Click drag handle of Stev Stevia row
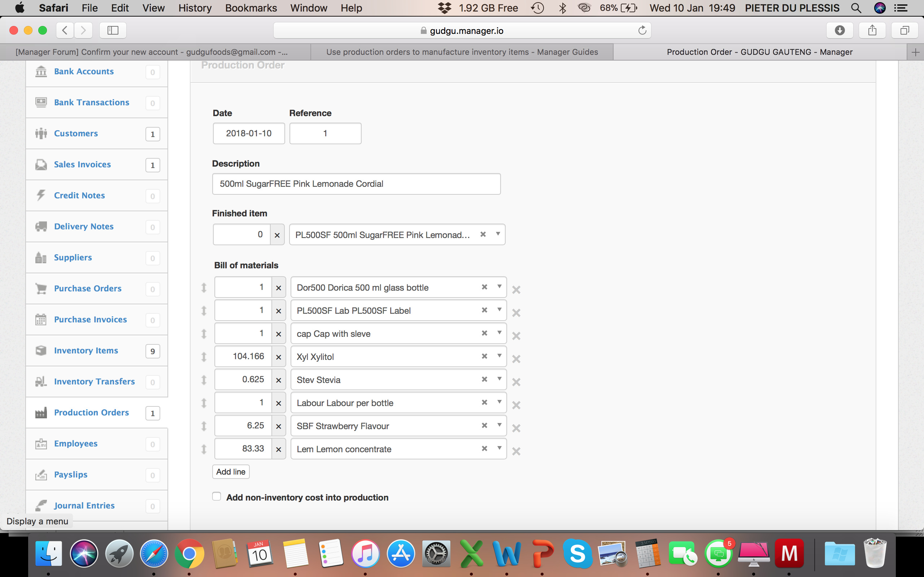The width and height of the screenshot is (924, 577). 204,380
